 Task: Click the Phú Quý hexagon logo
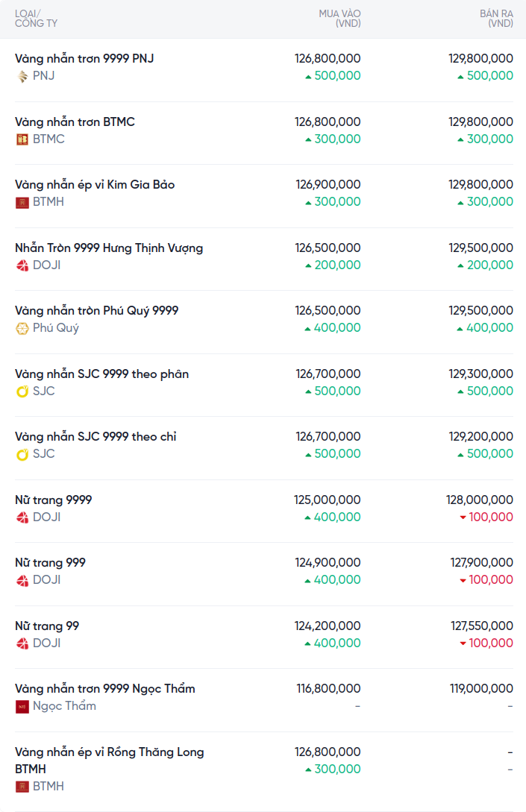point(22,328)
